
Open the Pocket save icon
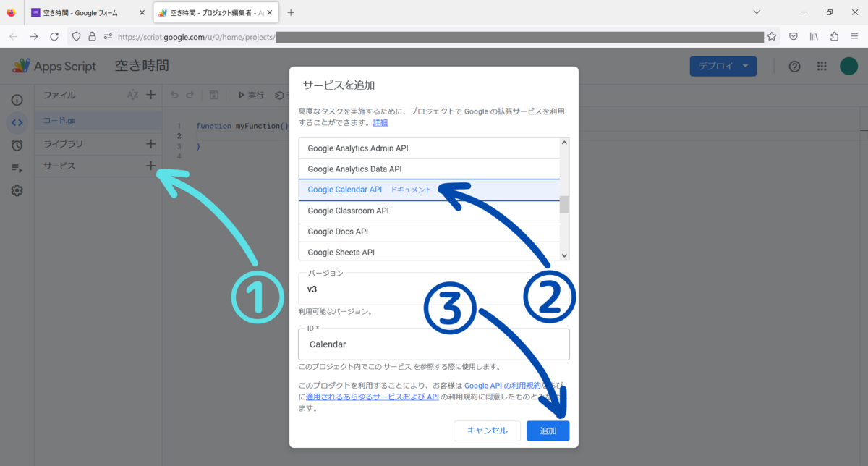point(793,36)
